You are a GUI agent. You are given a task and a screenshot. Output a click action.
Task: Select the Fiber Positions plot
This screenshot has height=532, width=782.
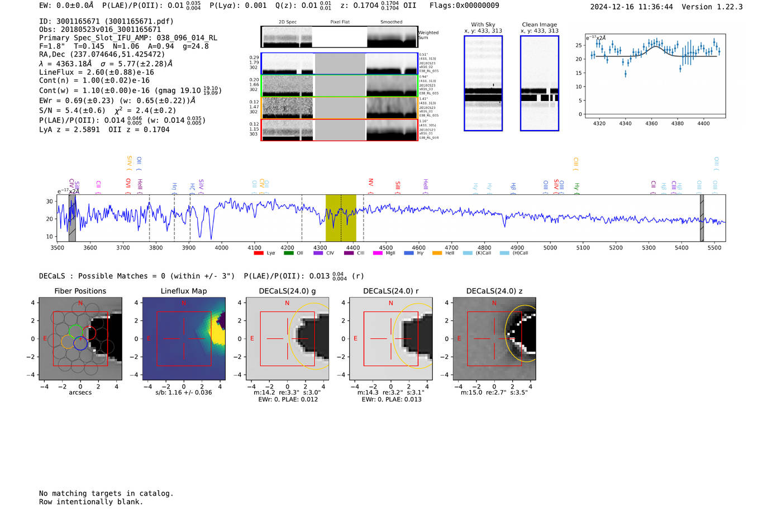point(80,339)
